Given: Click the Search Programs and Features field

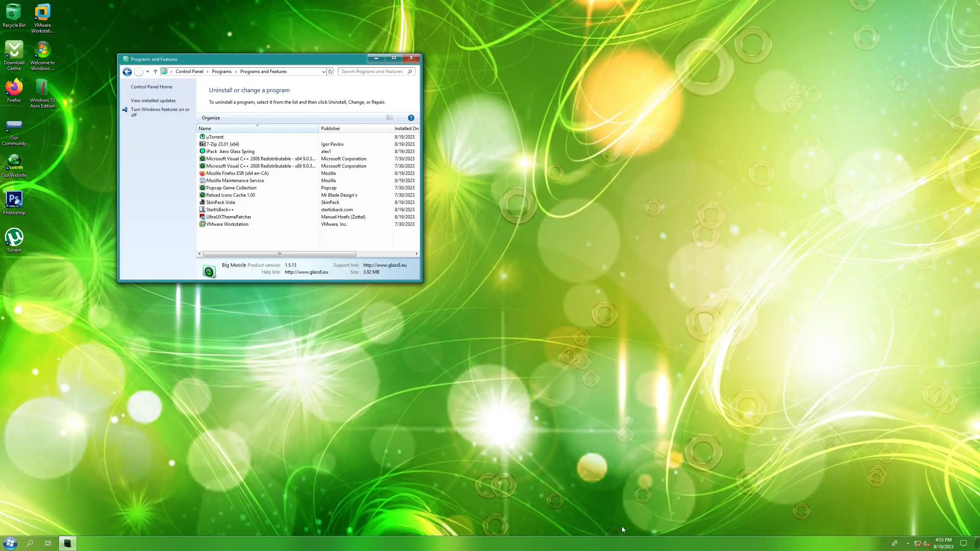Looking at the screenshot, I should click(x=372, y=72).
